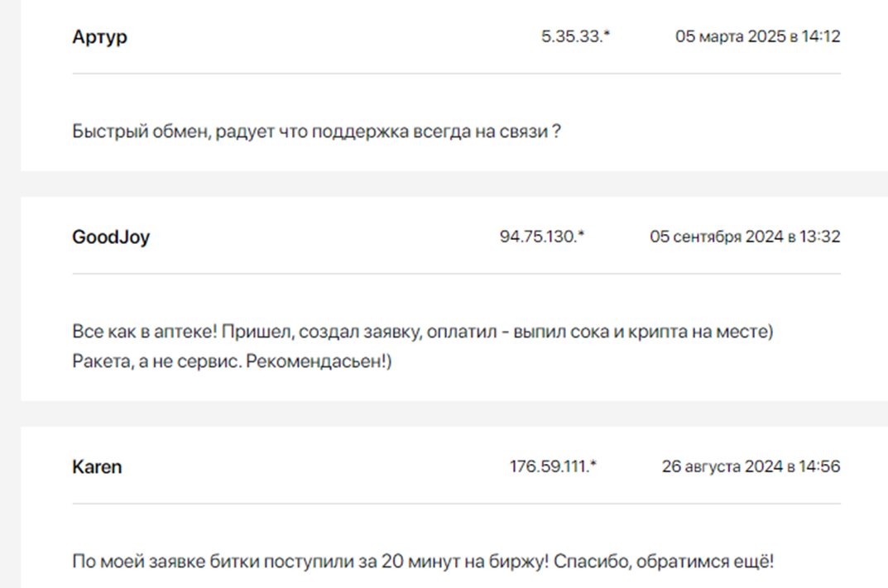Click the divider line under Артур's header

click(456, 74)
